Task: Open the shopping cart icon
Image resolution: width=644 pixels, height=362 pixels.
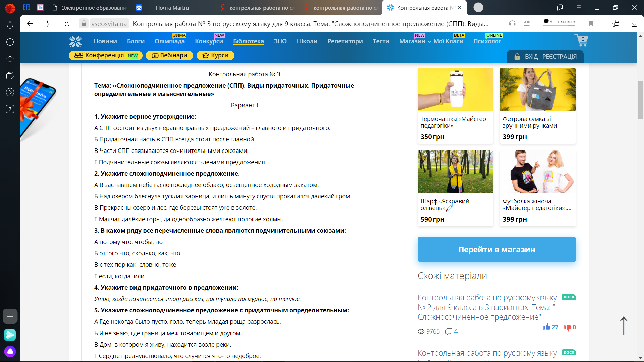Action: 581,40
